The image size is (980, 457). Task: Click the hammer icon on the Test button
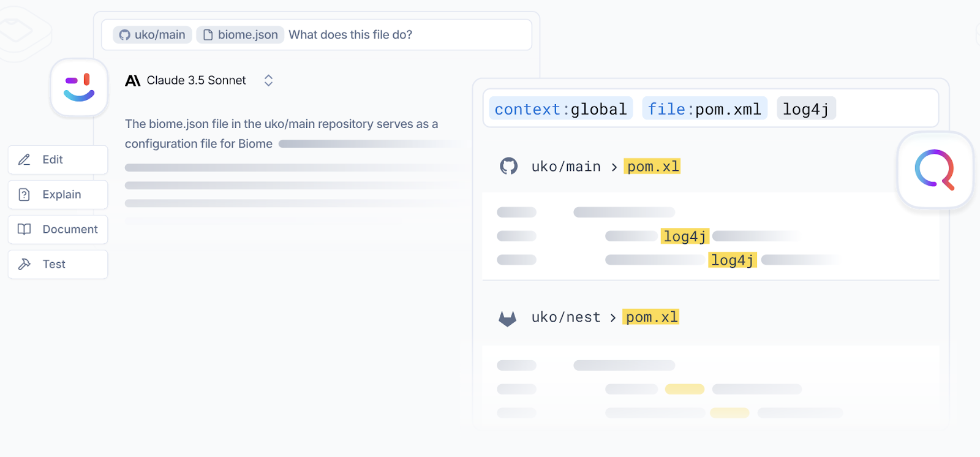click(24, 264)
